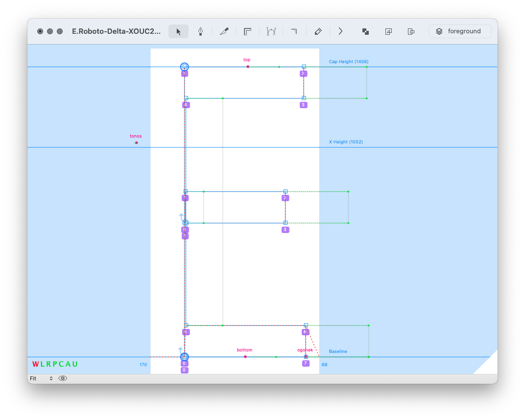Screen dimensions: 525x420
Task: Activate the ruler measurement tool
Action: pos(248,31)
